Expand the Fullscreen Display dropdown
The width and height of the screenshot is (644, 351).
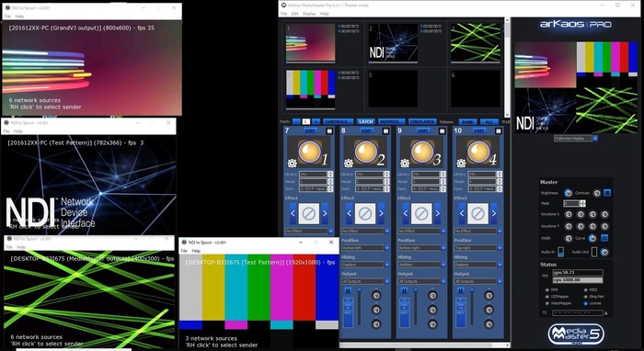[595, 139]
